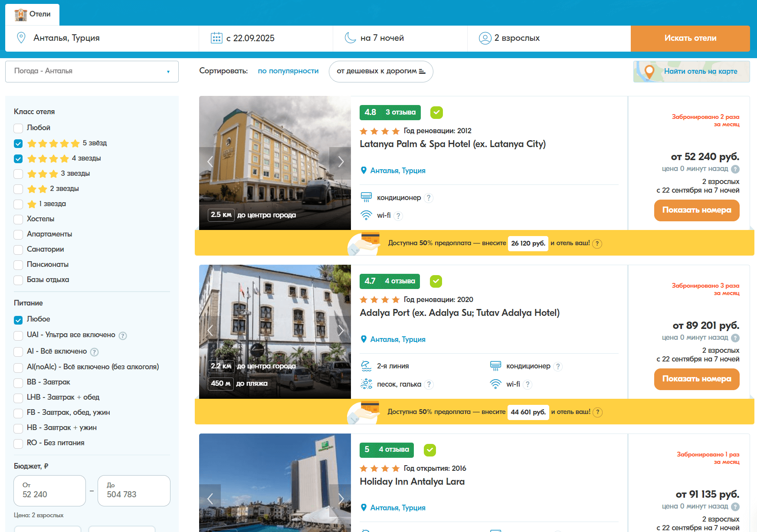Click Анталья, Турция link under Adalya Port
Image resolution: width=757 pixels, height=532 pixels.
398,339
